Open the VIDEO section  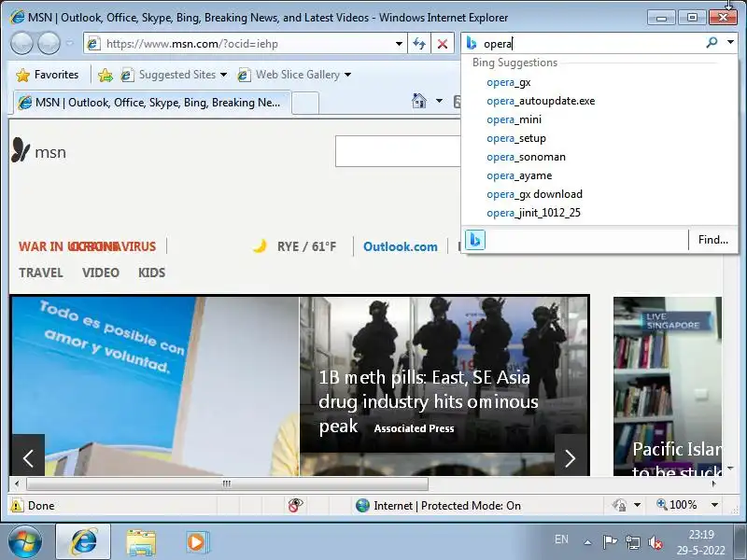101,273
